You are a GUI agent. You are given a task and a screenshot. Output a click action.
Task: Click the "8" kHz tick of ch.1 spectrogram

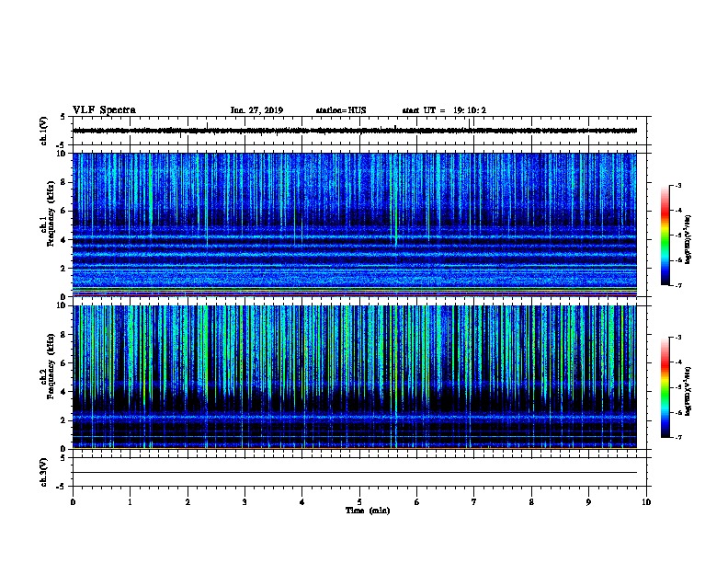click(x=63, y=182)
